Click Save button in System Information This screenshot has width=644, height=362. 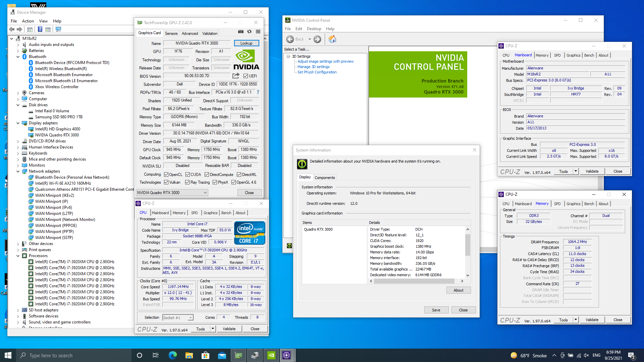(436, 310)
